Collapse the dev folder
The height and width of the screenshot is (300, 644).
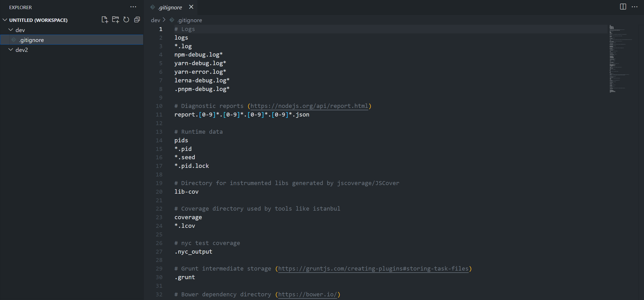(x=11, y=30)
